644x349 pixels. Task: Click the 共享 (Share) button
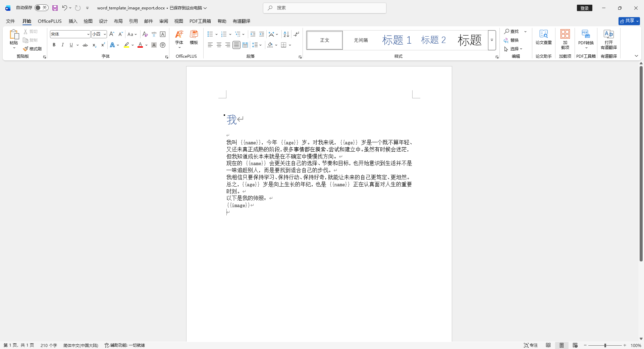629,21
